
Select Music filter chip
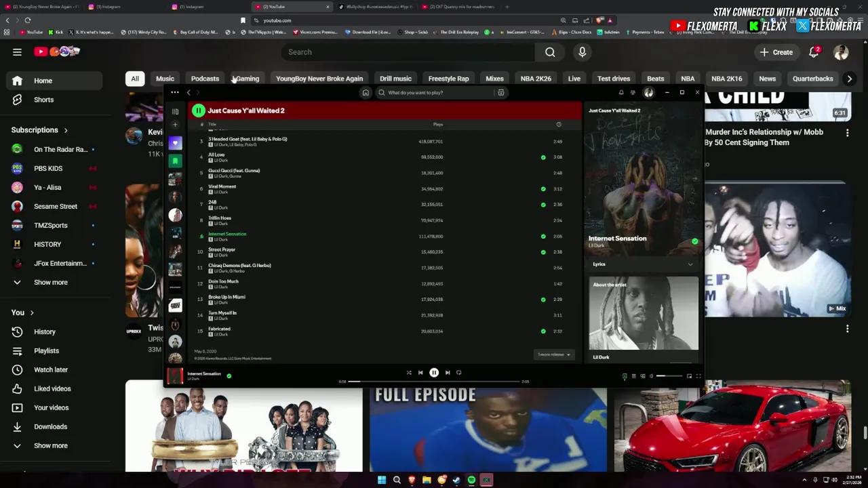coord(165,79)
